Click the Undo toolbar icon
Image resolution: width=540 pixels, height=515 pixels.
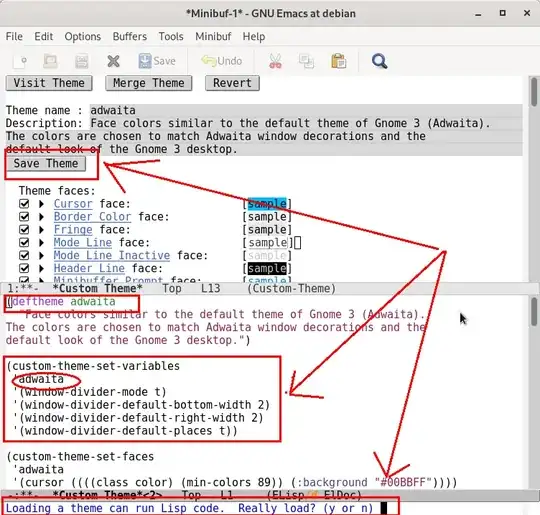click(x=222, y=61)
